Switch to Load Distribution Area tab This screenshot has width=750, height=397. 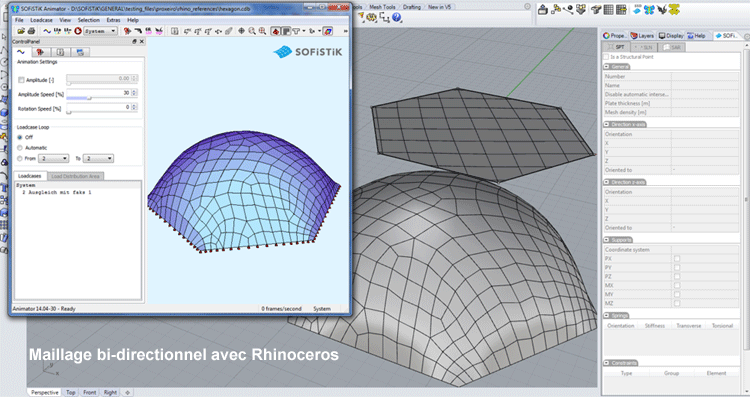pos(75,176)
